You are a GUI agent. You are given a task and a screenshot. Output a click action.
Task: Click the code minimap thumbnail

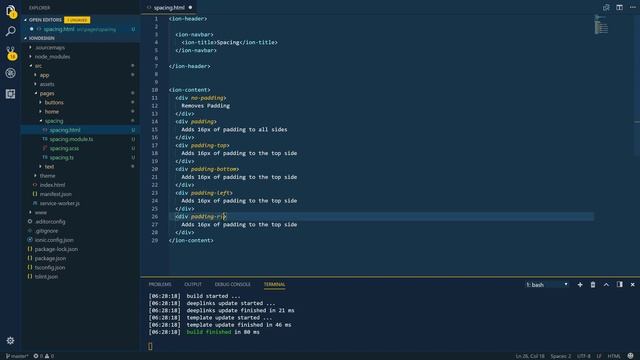[x=601, y=25]
